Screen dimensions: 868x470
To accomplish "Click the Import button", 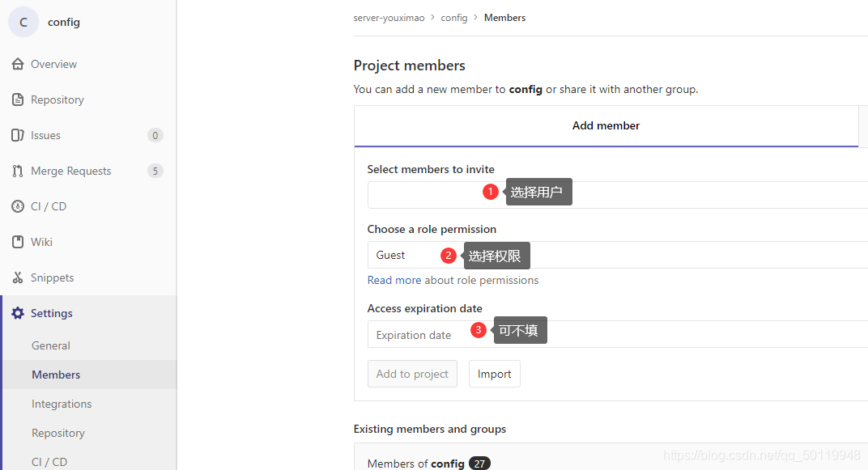I will coord(494,374).
